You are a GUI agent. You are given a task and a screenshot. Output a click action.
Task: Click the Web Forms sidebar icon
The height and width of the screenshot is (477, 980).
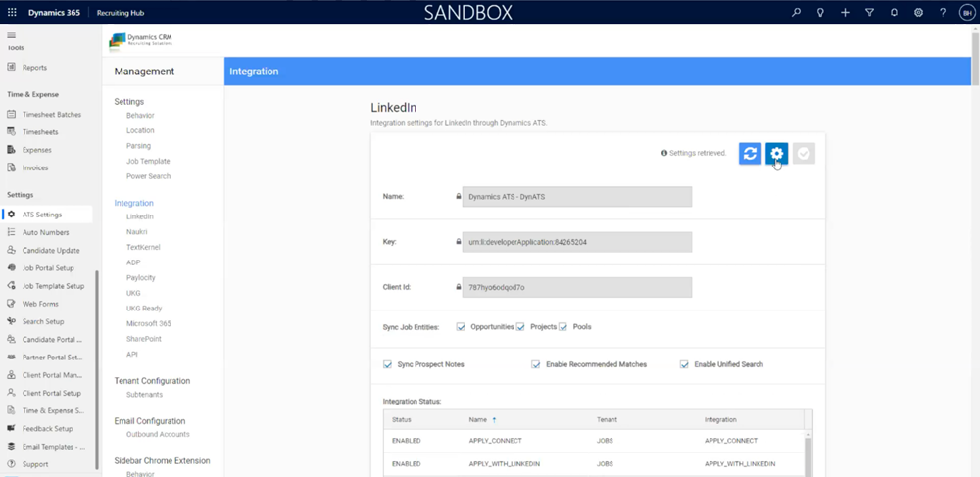pos(11,304)
